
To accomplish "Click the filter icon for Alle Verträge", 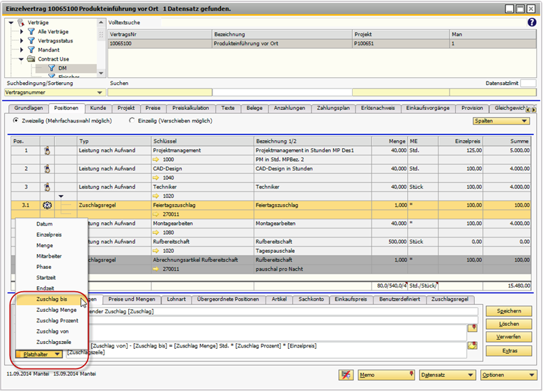I will point(31,31).
